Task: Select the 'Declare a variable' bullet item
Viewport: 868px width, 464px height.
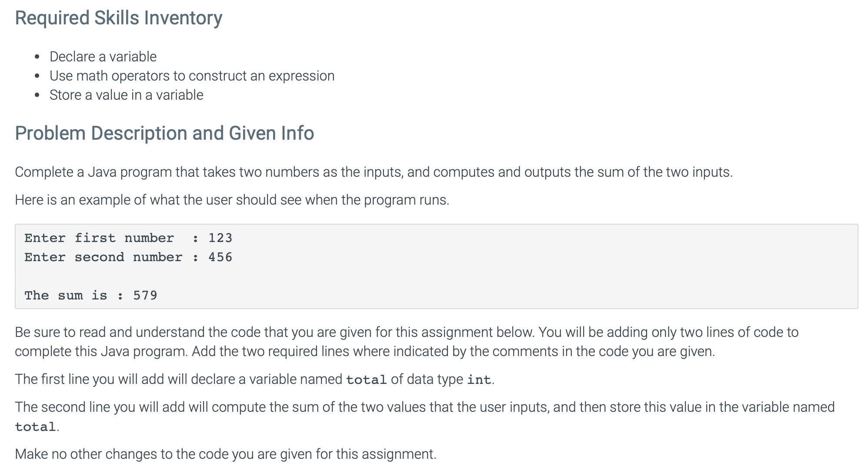Action: click(103, 57)
